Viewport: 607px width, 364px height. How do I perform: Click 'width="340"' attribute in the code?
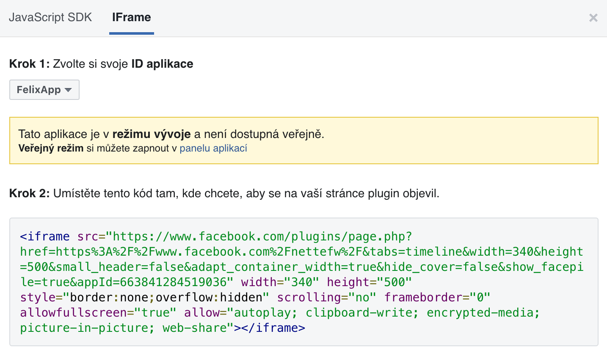[x=280, y=282]
